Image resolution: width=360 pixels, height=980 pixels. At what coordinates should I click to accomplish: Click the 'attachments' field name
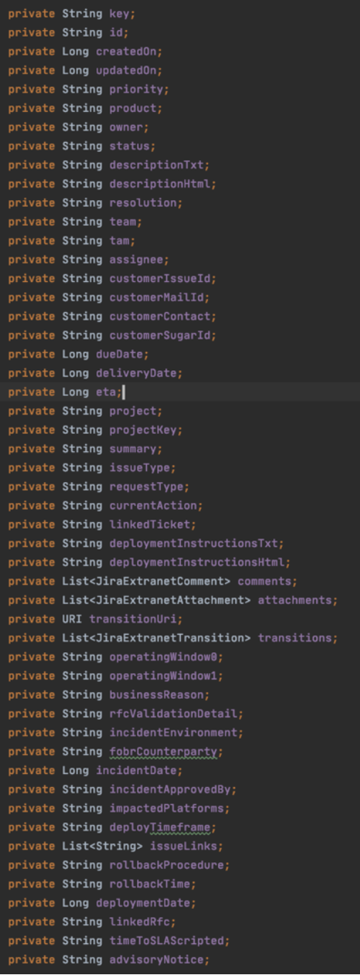coord(294,600)
